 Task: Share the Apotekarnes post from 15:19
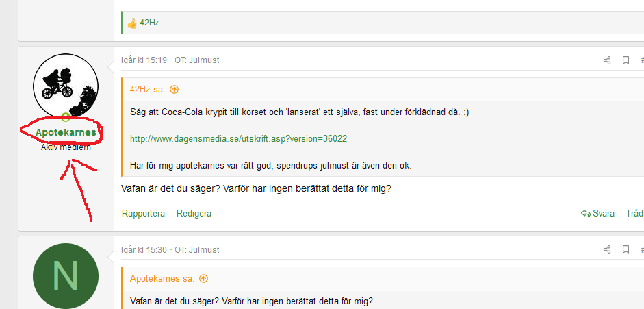pos(606,60)
